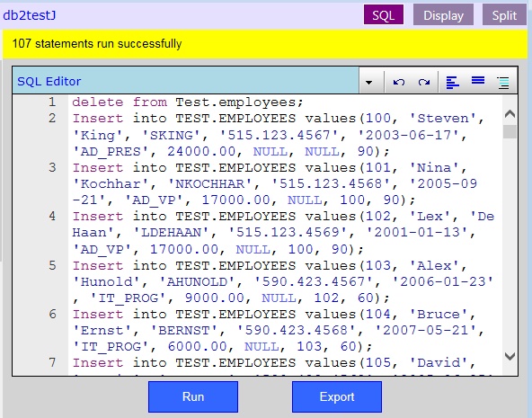Click the '107 statements run successfully' message

point(97,44)
